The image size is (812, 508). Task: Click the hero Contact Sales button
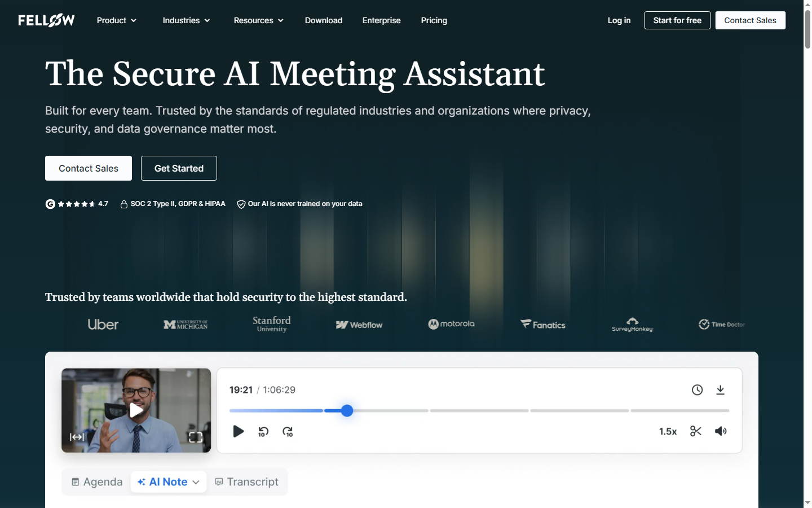[x=89, y=168]
